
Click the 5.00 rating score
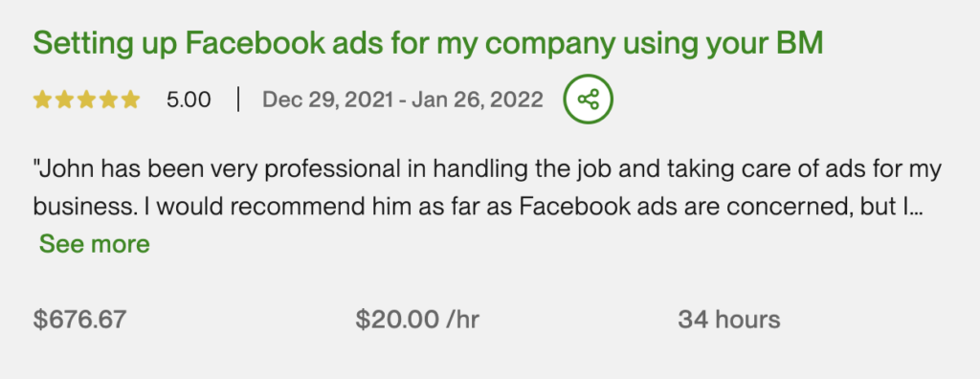(189, 100)
